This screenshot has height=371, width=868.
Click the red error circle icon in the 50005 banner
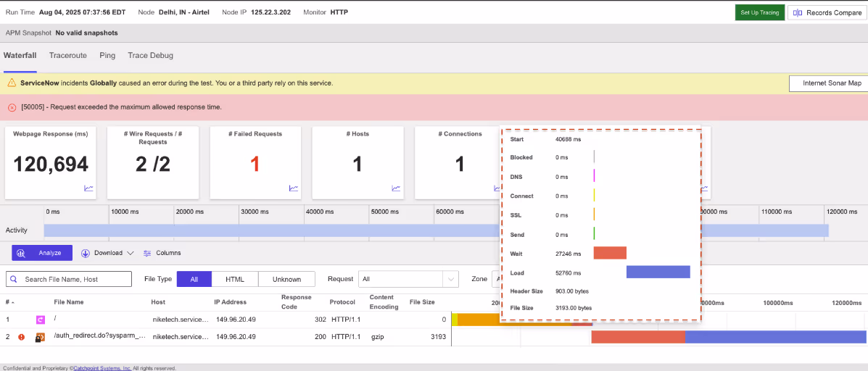(12, 107)
